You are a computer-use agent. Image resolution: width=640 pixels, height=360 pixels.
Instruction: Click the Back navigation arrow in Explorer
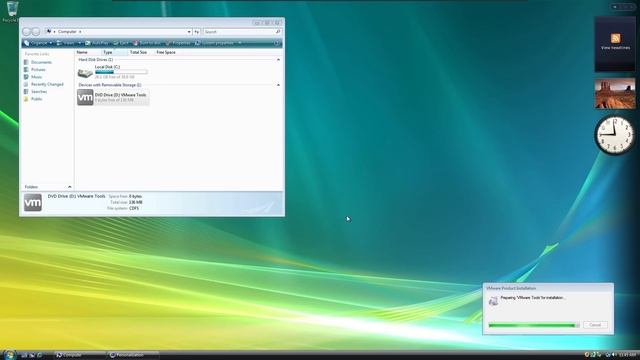[27, 31]
